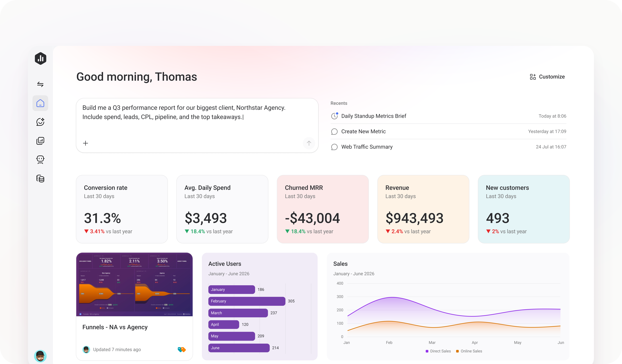Open the Funnels dashboard thumbnail
The image size is (622, 364).
pos(134,284)
